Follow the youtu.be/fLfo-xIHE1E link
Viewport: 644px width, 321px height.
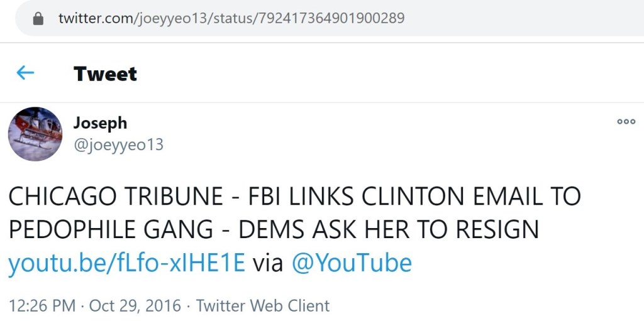tap(126, 262)
